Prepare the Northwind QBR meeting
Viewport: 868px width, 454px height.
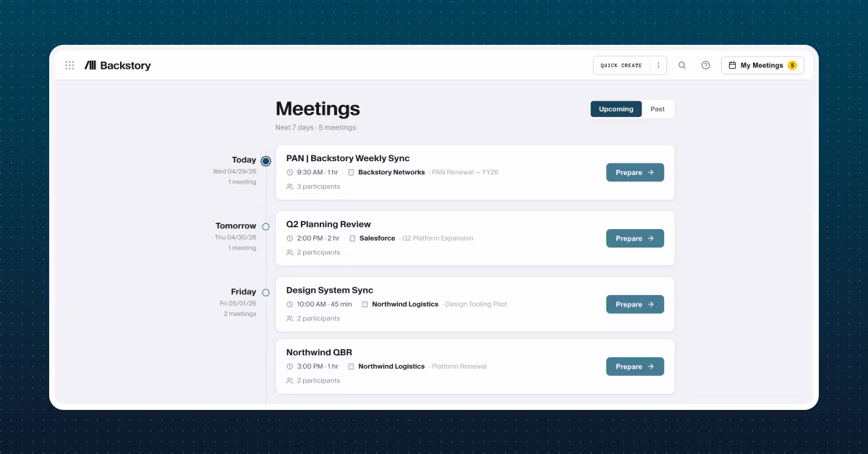pyautogui.click(x=635, y=367)
